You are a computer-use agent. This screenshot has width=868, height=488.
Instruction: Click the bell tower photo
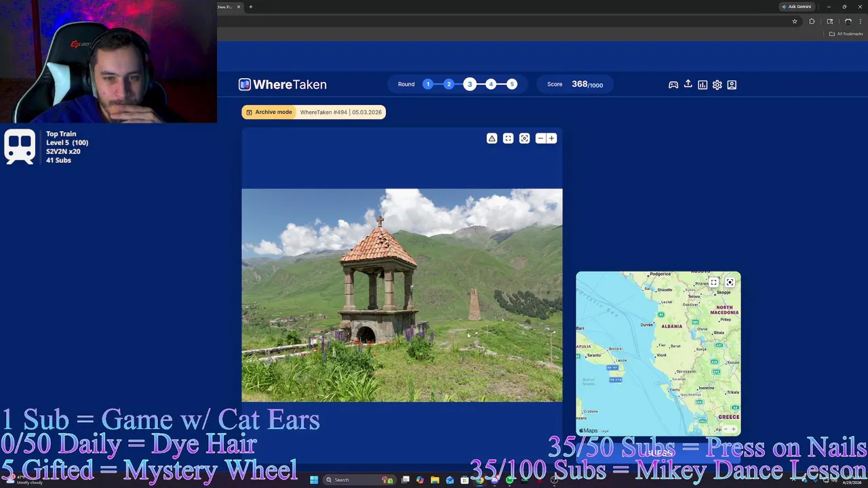402,295
